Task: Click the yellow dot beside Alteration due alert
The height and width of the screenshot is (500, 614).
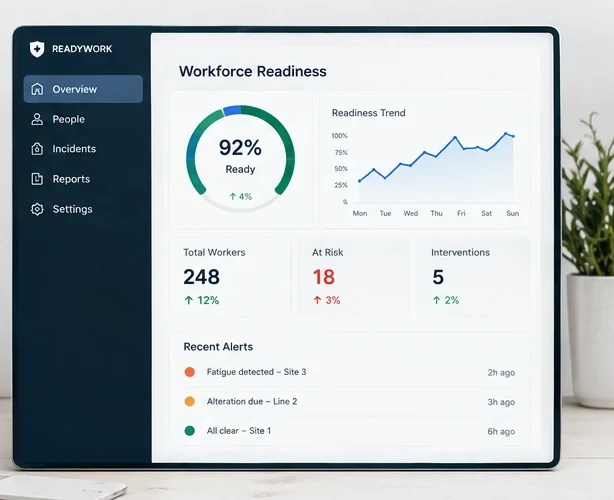Action: [190, 401]
